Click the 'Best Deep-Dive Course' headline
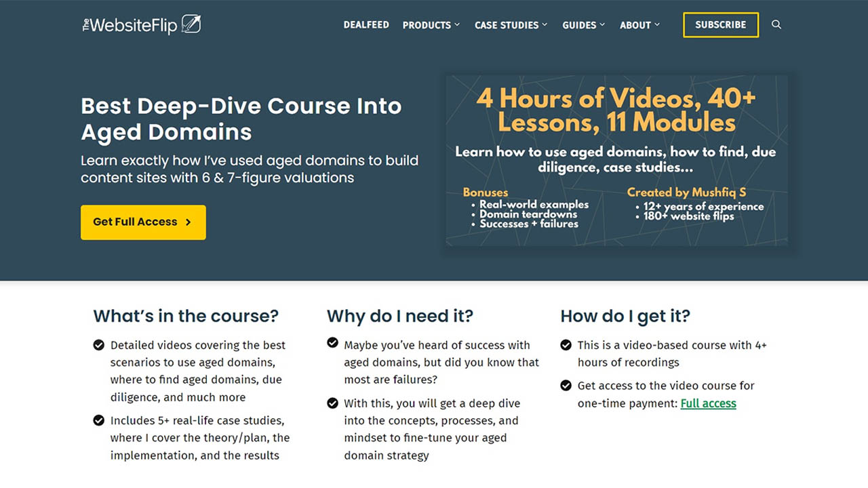Screen dimensions: 868x488 click(x=241, y=119)
